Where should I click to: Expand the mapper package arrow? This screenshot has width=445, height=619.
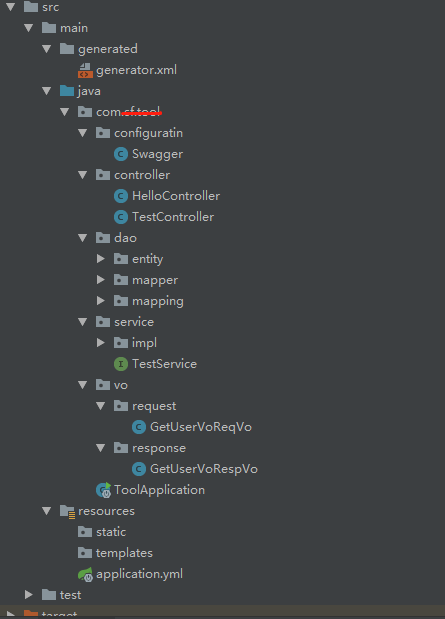click(x=101, y=279)
